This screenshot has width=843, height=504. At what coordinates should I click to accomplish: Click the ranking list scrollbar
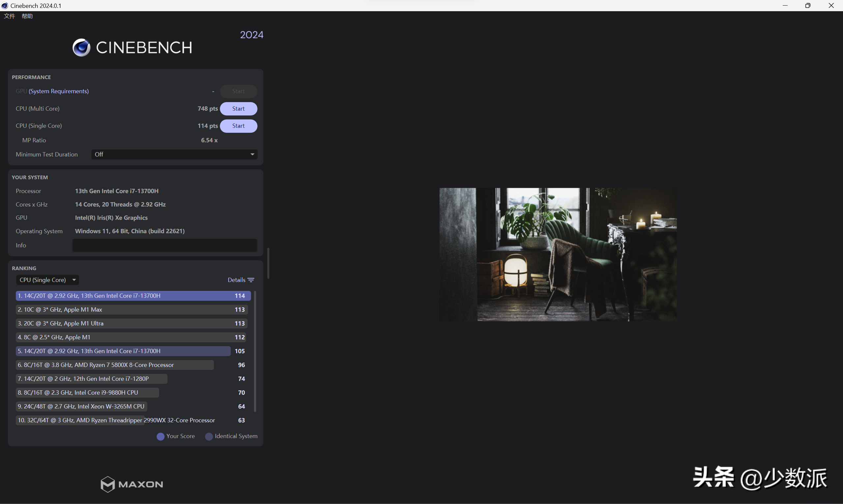point(255,351)
